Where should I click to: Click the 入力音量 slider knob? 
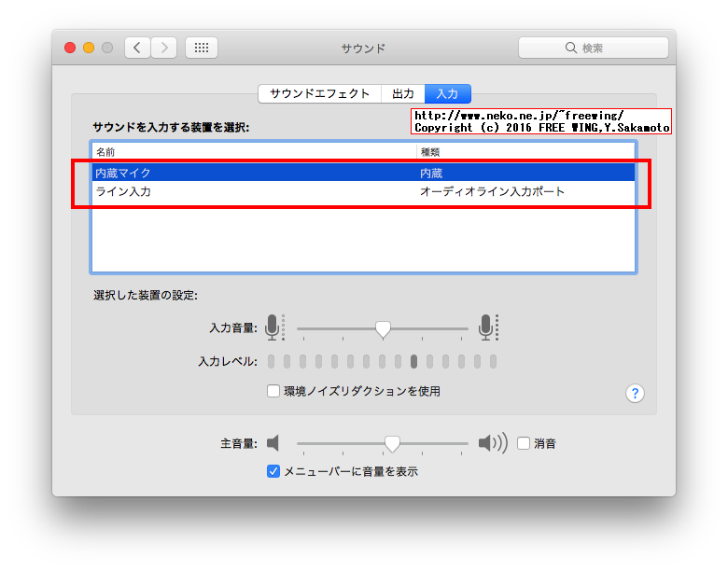(x=383, y=328)
